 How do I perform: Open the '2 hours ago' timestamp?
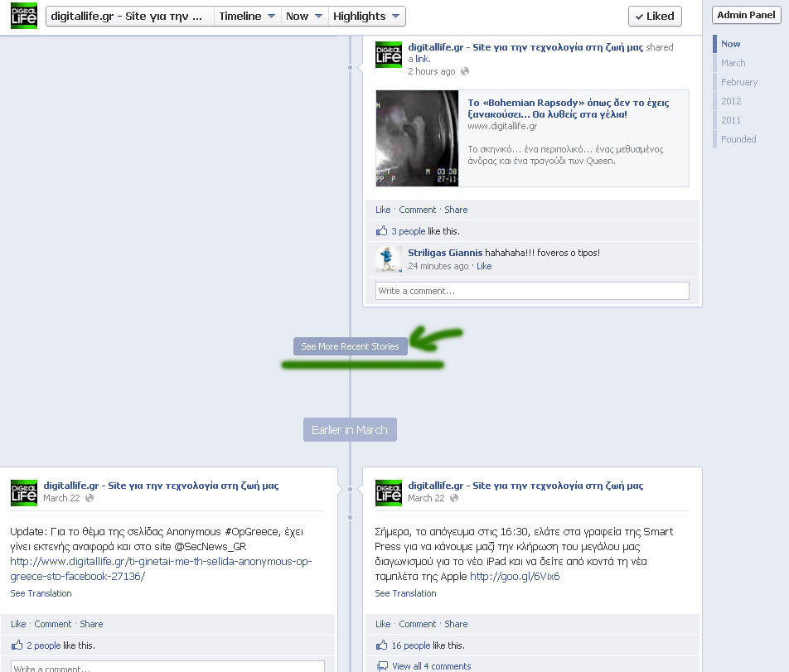coord(431,71)
